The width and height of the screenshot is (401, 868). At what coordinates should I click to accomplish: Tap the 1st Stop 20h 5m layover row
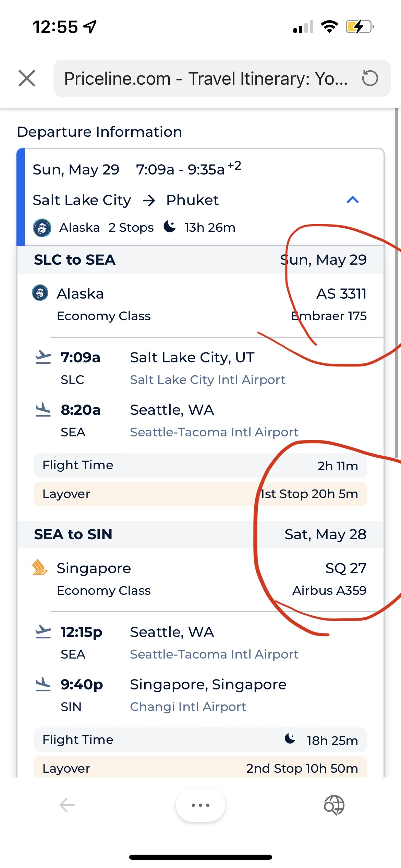pyautogui.click(x=200, y=494)
